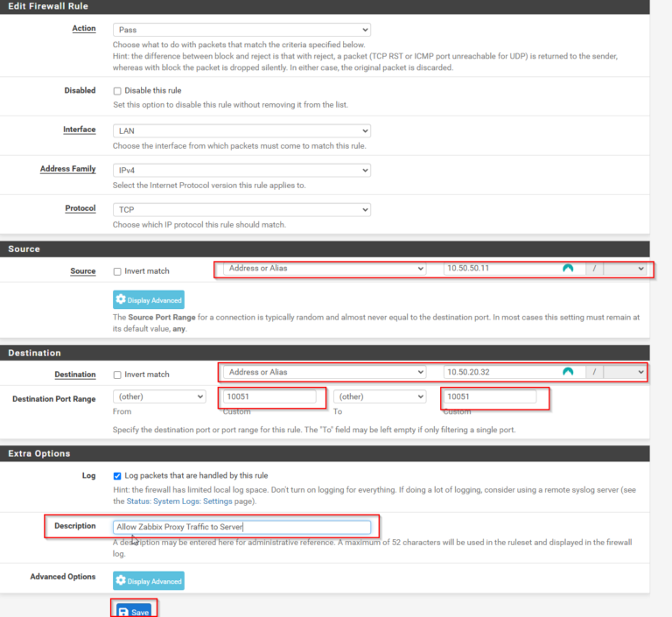The image size is (672, 617).
Task: Toggle the Disable this rule checkbox
Action: (117, 90)
